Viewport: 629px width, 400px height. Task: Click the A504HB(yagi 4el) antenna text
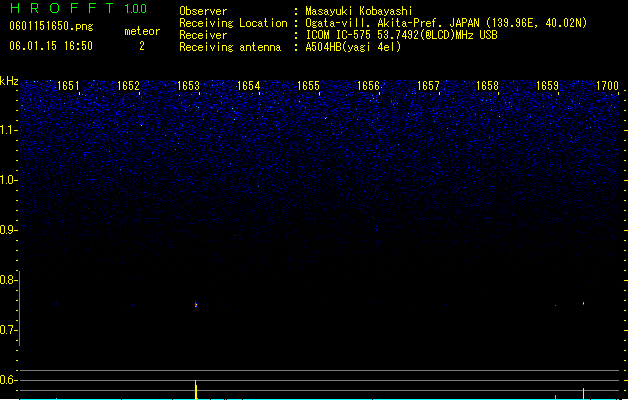coord(353,47)
